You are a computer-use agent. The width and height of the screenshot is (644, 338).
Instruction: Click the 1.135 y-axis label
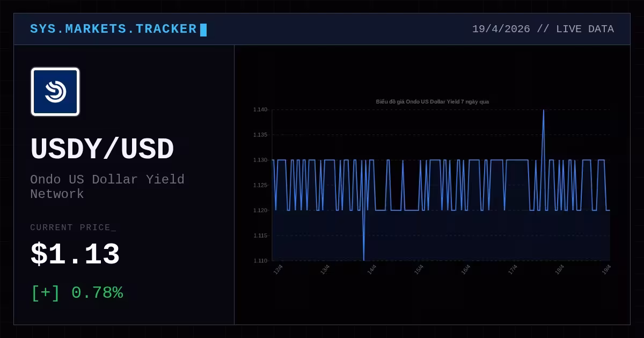pos(260,135)
